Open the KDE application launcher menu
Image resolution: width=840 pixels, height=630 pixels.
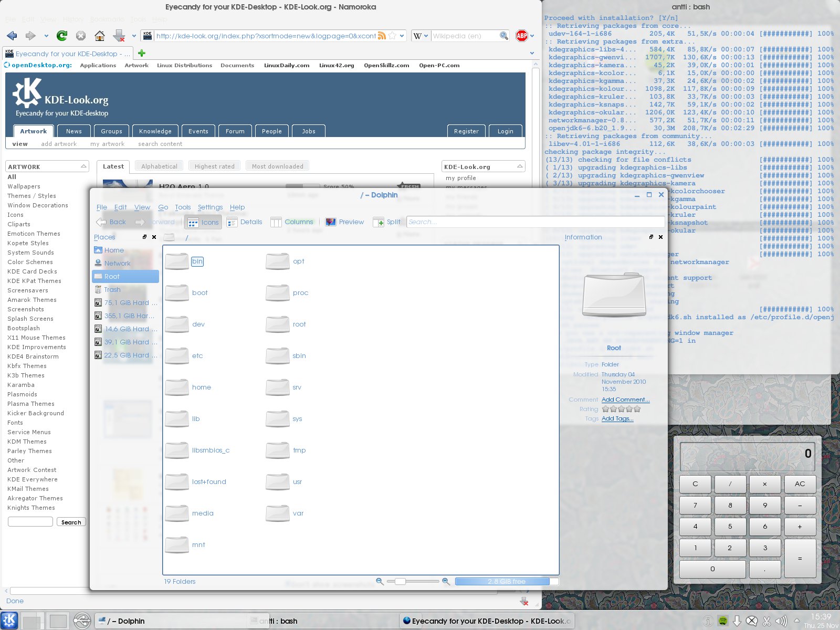click(x=9, y=621)
